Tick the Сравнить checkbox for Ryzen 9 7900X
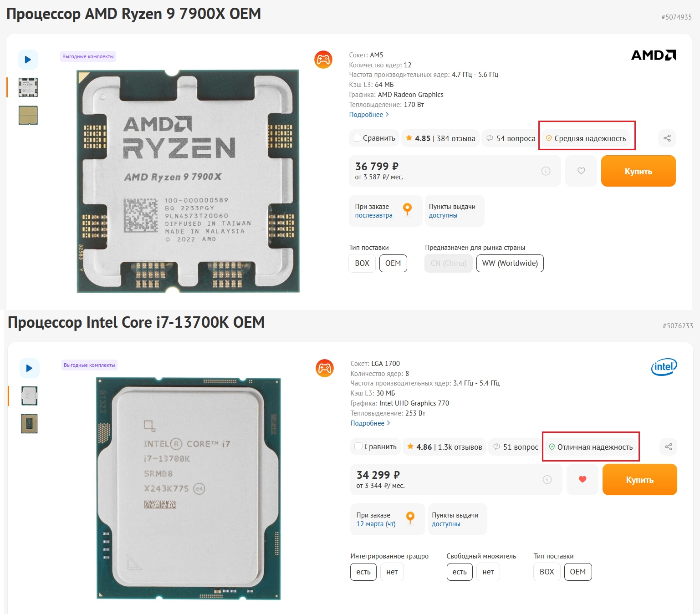Screen dimensions: 700x614 click(x=358, y=138)
